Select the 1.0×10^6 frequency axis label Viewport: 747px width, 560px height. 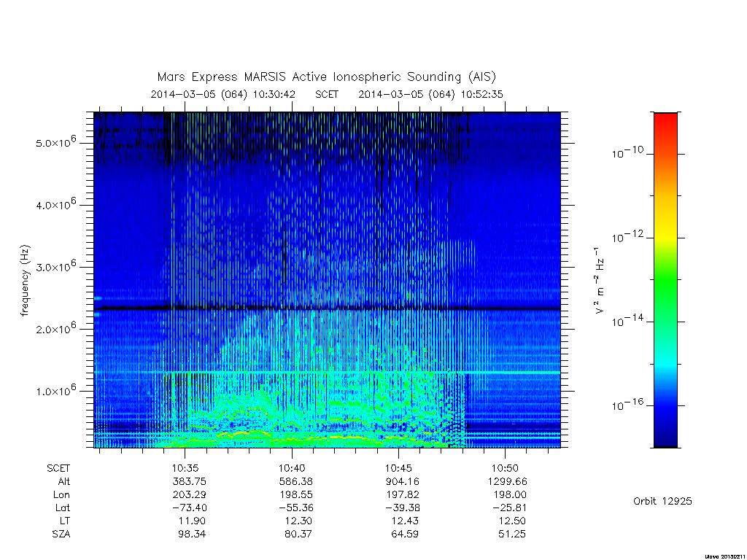point(56,390)
